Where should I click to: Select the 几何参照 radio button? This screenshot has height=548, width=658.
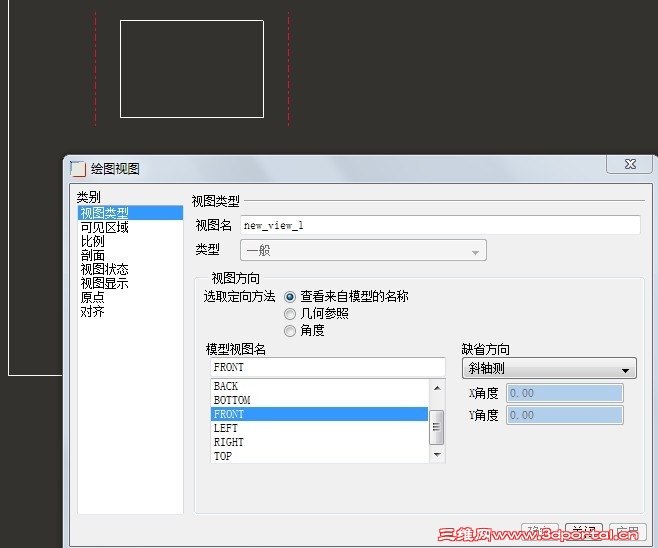(x=290, y=314)
